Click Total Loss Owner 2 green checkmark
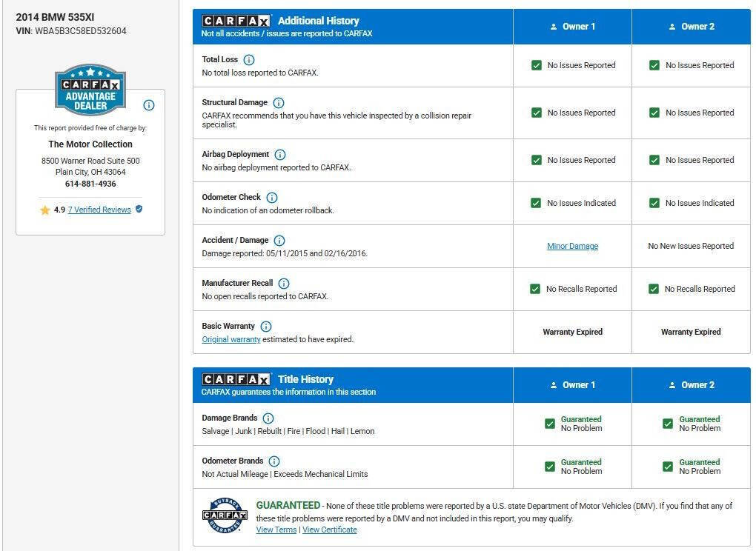The width and height of the screenshot is (756, 551). coord(654,65)
